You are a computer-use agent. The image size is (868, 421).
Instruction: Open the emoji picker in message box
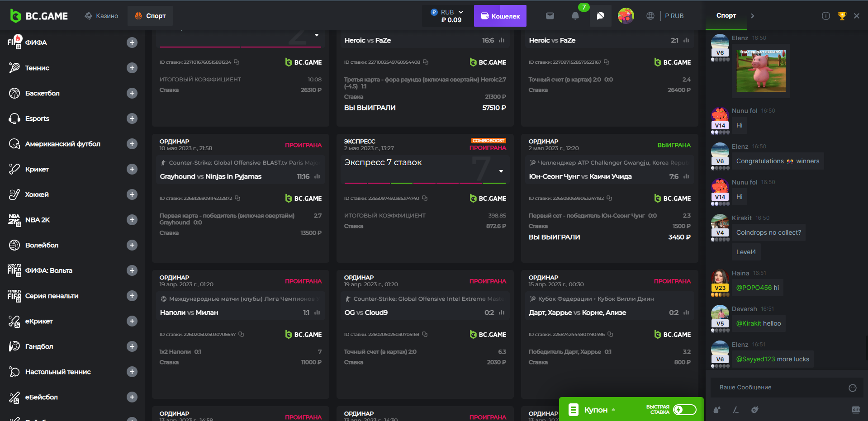(x=853, y=388)
